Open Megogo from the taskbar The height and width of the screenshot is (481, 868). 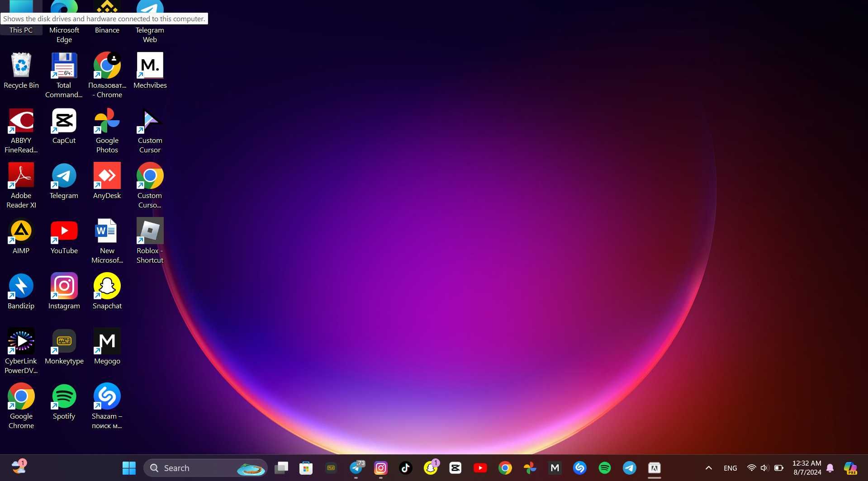(x=555, y=468)
